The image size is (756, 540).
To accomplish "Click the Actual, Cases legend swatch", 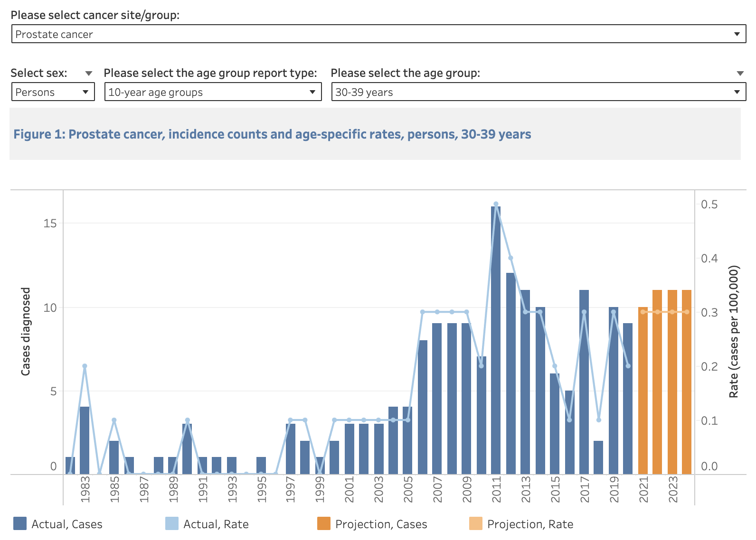I will coord(20,524).
